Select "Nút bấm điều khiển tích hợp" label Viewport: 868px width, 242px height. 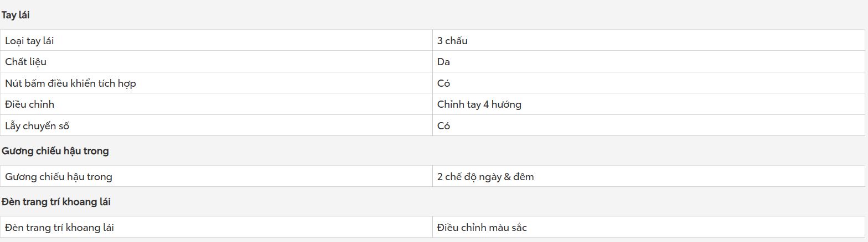(70, 83)
